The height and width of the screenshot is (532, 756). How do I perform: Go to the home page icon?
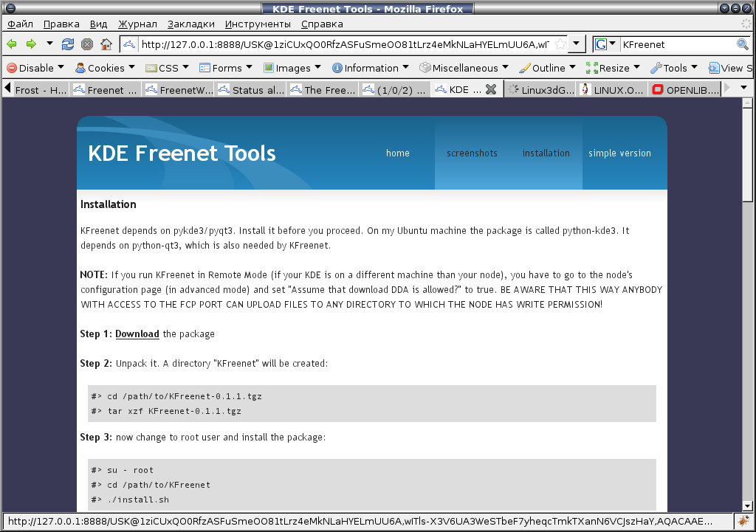coord(106,44)
